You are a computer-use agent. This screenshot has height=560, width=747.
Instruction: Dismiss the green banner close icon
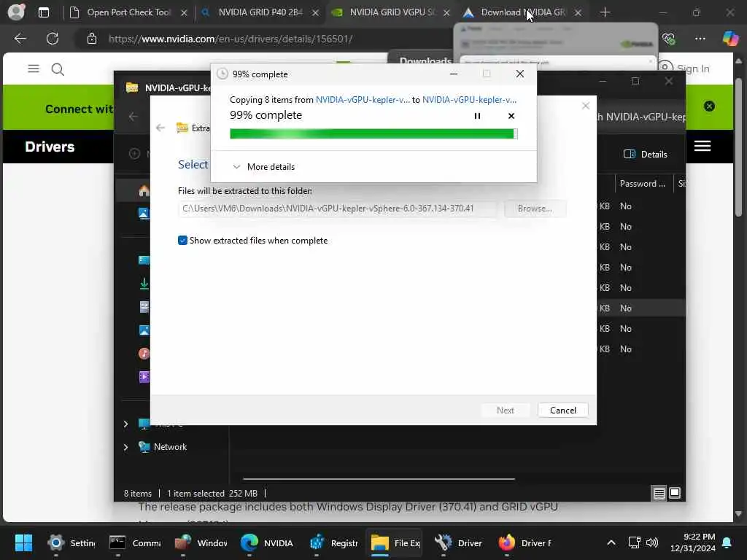coord(709,106)
